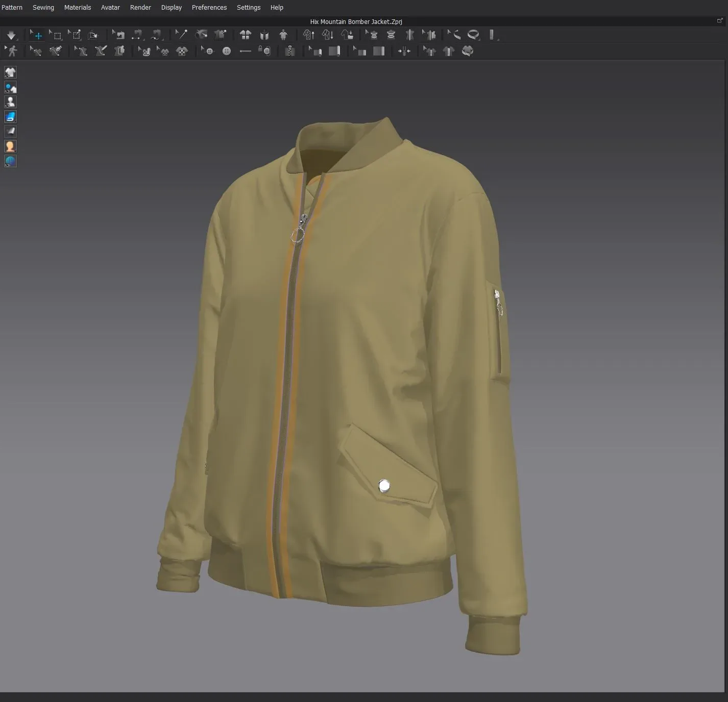Select the Select Mesh box tool
The height and width of the screenshot is (702, 728).
[x=56, y=35]
